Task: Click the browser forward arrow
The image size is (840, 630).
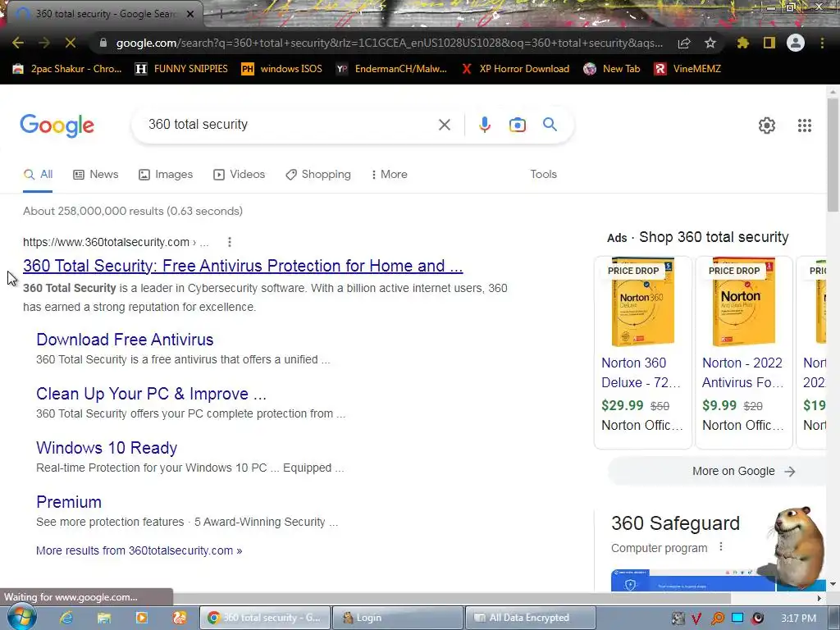Action: (44, 43)
